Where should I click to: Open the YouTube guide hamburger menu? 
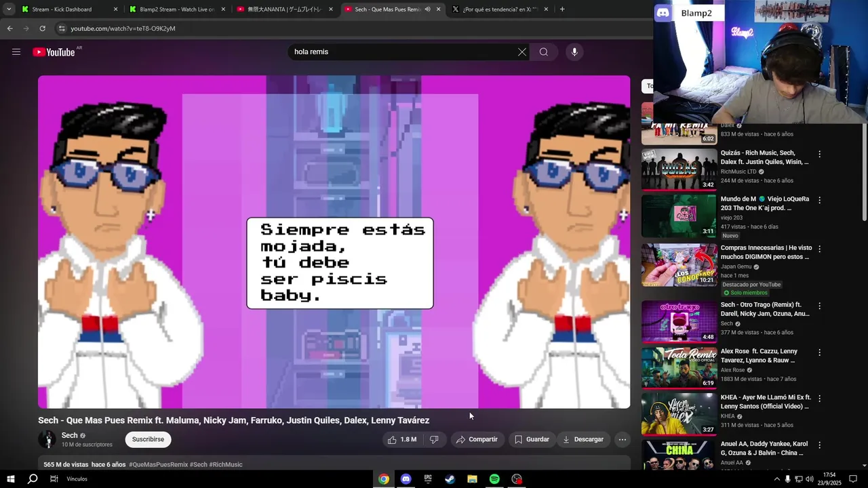coord(16,52)
